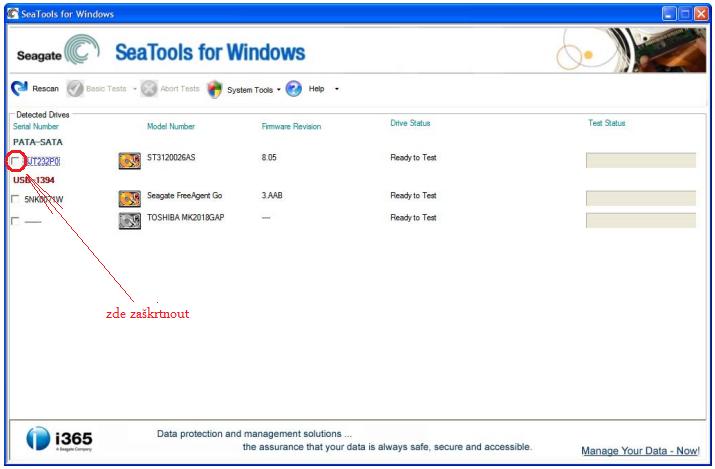Viewport: 715px width, 469px height.
Task: Click the Serial Number column header
Action: pos(36,126)
